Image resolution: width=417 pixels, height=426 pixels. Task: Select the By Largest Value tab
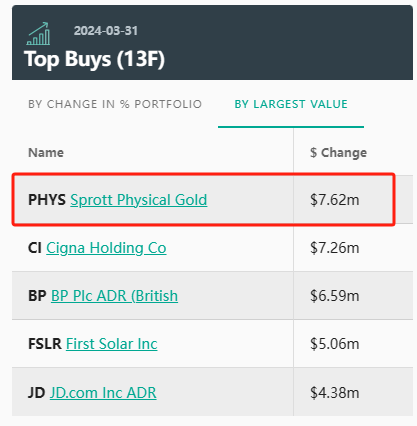pyautogui.click(x=291, y=104)
